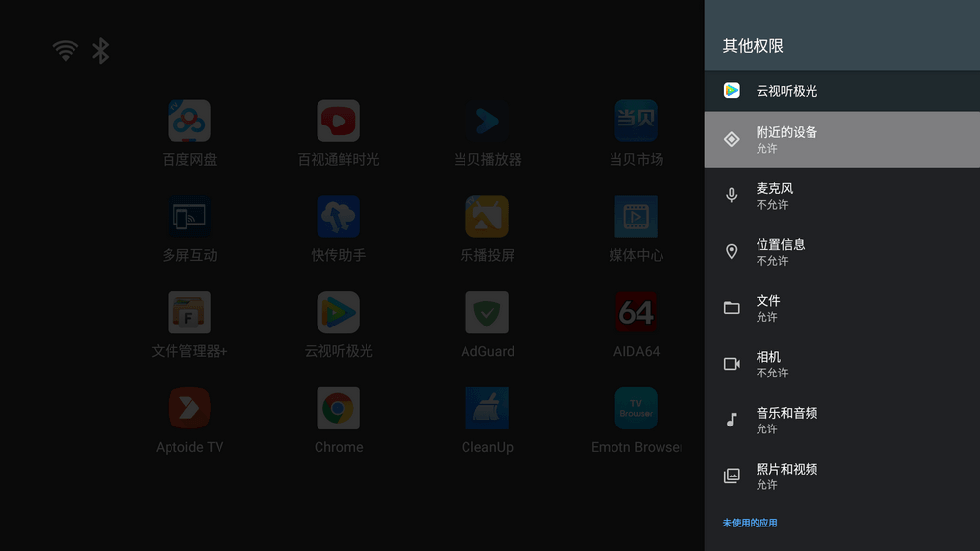This screenshot has height=551, width=980.
Task: Open the 当贝市场 app
Action: [x=636, y=122]
